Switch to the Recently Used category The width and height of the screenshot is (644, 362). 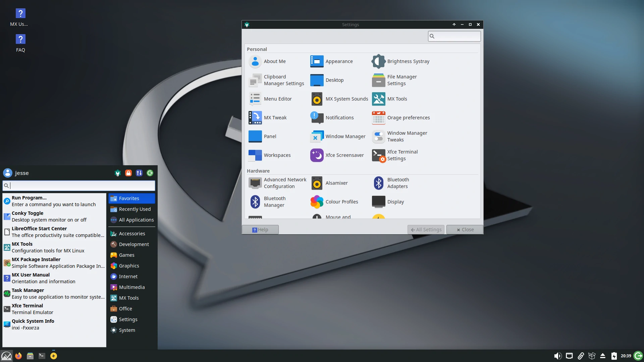[x=134, y=209]
